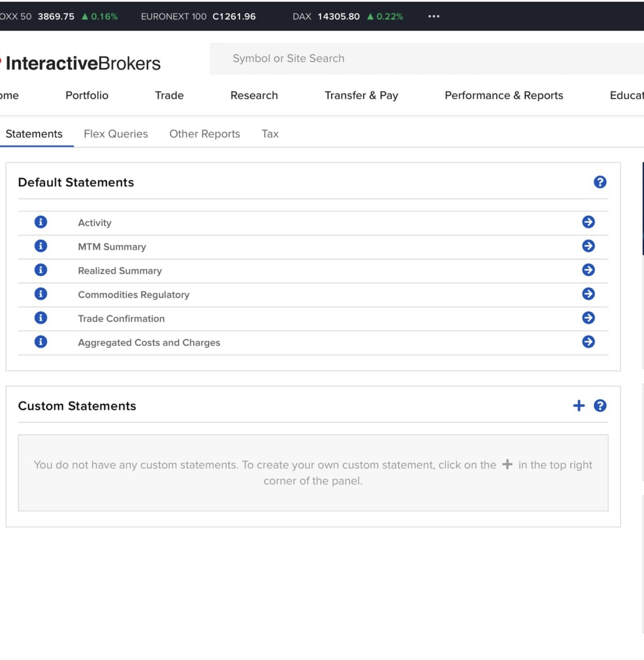Image resolution: width=644 pixels, height=660 pixels.
Task: Select the DAX ticker quote
Action: pos(348,17)
